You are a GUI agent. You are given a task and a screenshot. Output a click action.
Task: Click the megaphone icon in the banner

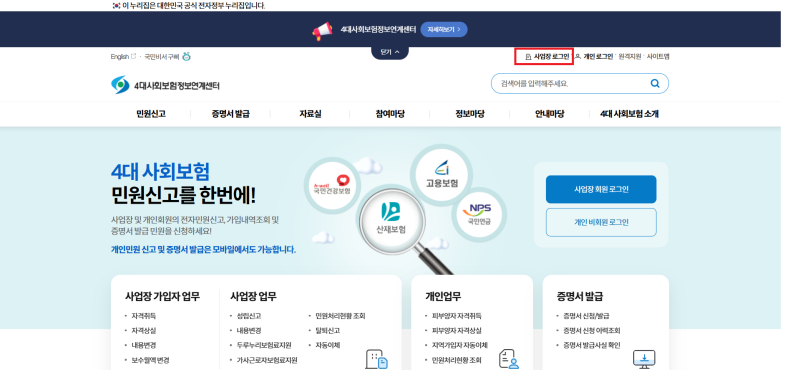coord(322,31)
